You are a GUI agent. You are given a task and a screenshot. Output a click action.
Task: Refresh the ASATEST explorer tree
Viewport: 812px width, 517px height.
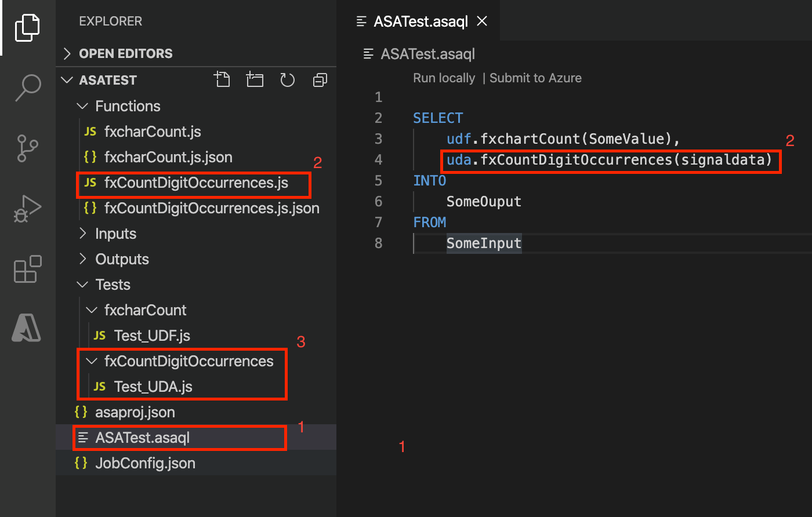coord(288,79)
